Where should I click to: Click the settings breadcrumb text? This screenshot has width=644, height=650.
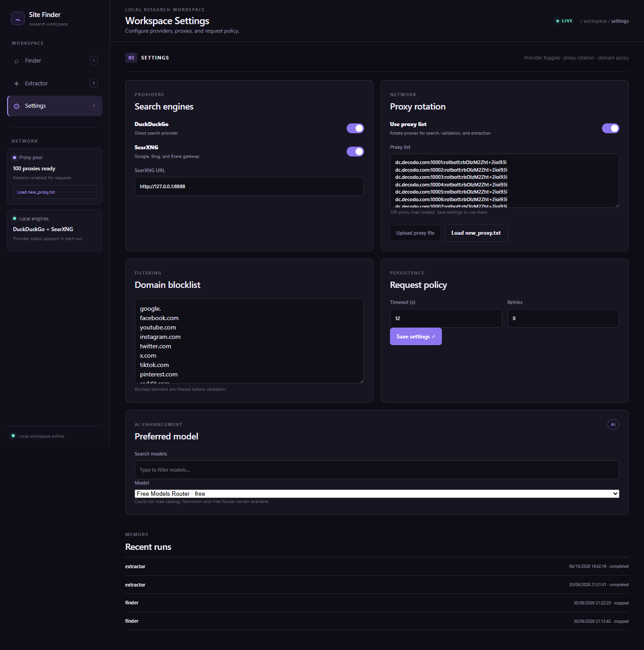[620, 21]
